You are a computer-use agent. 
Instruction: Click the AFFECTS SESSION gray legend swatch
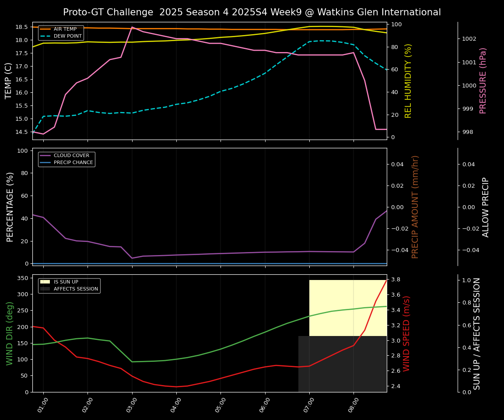coord(45,289)
